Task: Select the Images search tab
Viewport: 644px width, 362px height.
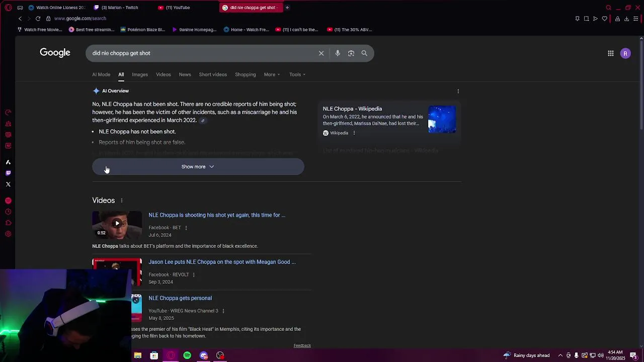Action: coord(140,74)
